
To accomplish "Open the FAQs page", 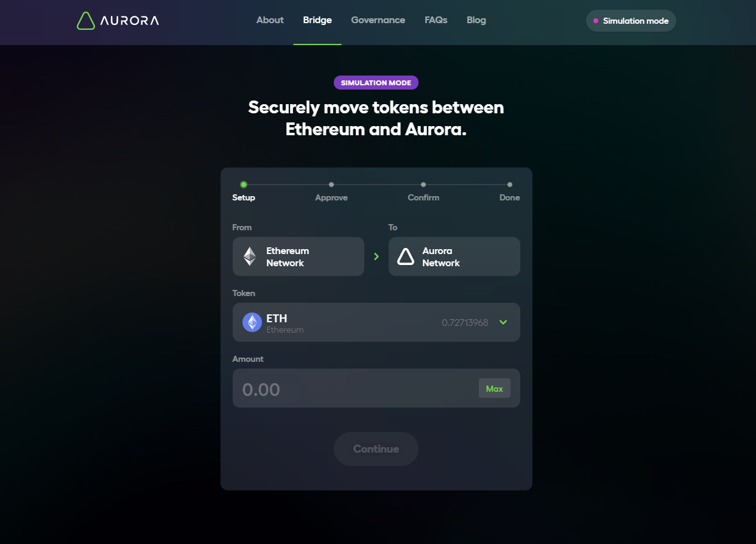I will click(436, 20).
